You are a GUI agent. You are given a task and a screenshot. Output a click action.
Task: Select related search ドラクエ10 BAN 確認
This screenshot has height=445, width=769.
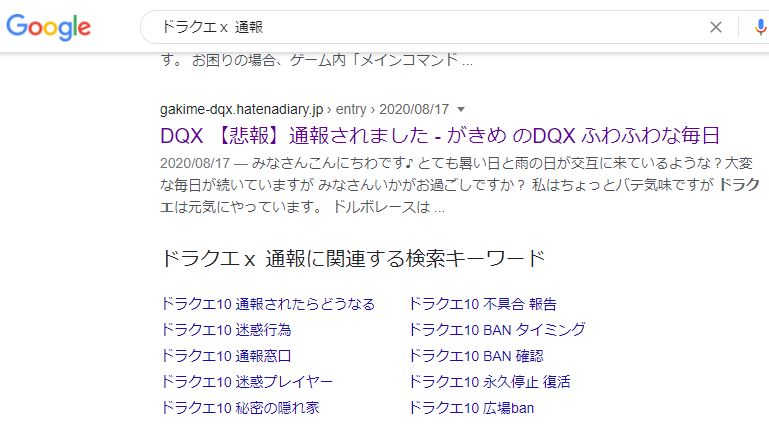pos(476,356)
